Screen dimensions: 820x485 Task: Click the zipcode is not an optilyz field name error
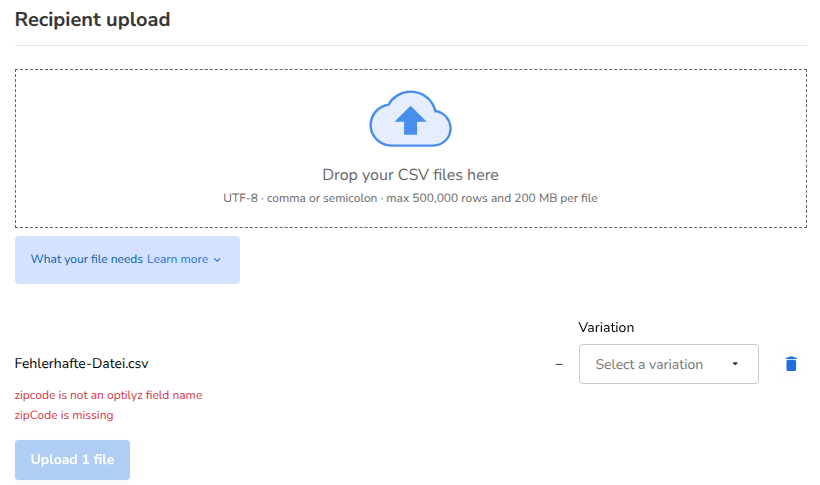tap(108, 395)
